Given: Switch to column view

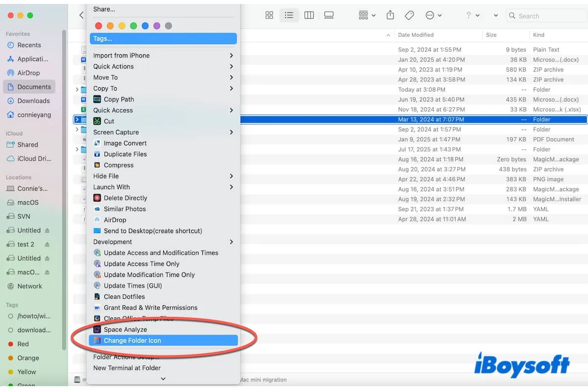Looking at the screenshot, I should click(x=309, y=15).
